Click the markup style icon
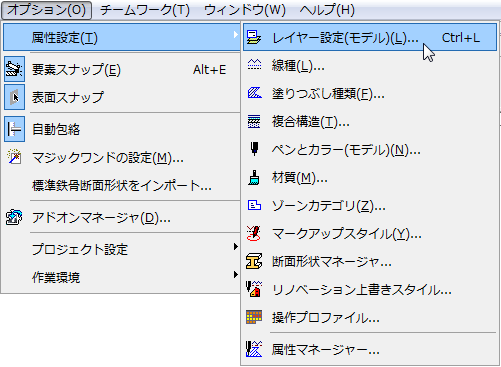This screenshot has height=367, width=501. [x=254, y=233]
